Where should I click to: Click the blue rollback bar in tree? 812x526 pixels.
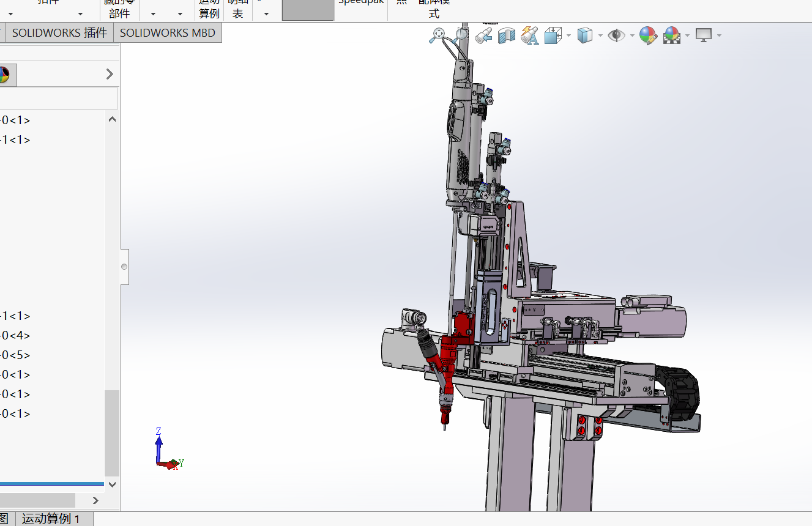[52, 484]
